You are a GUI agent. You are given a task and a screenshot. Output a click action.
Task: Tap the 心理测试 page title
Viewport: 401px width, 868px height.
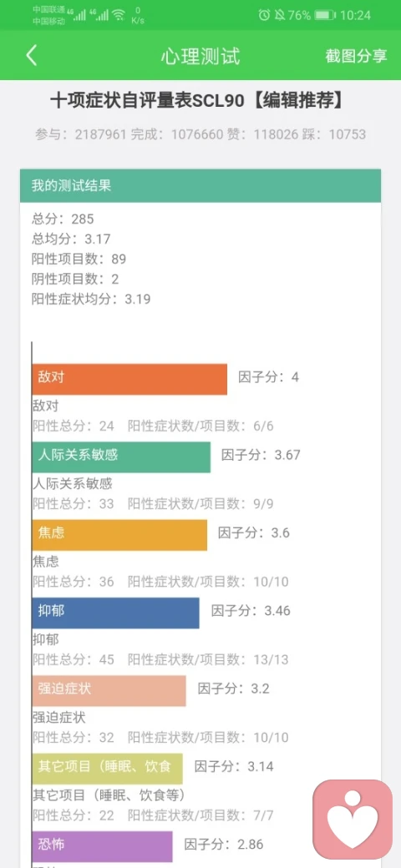coord(200,57)
